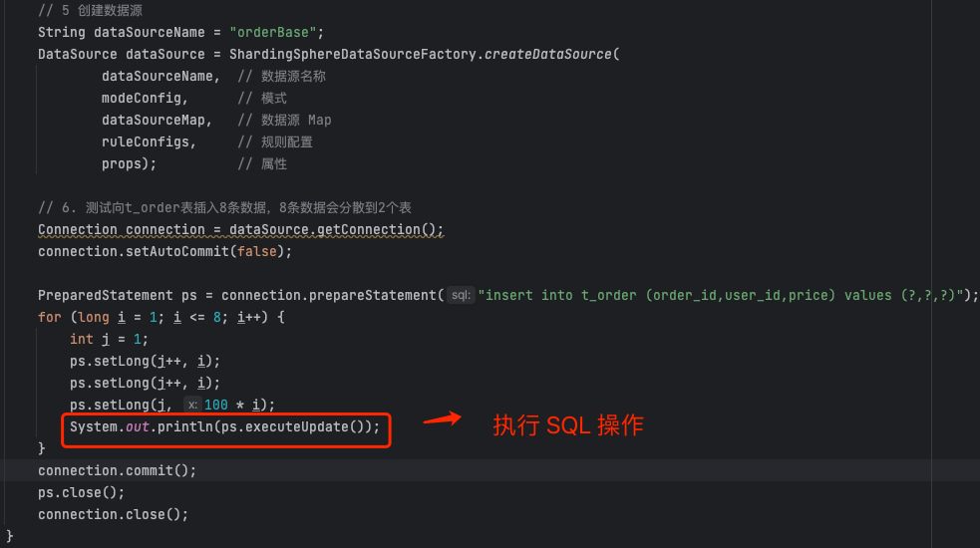
Task: Click the modeConfig argument
Action: click(144, 98)
